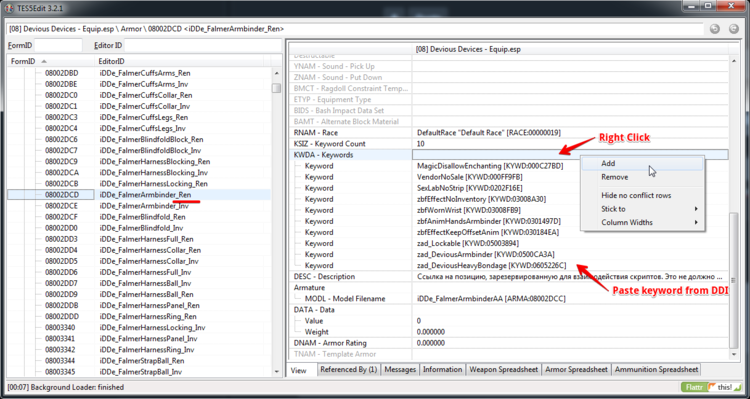Viewport: 750px width, 399px height.
Task: Sort by the FormID column header
Action: pos(51,61)
